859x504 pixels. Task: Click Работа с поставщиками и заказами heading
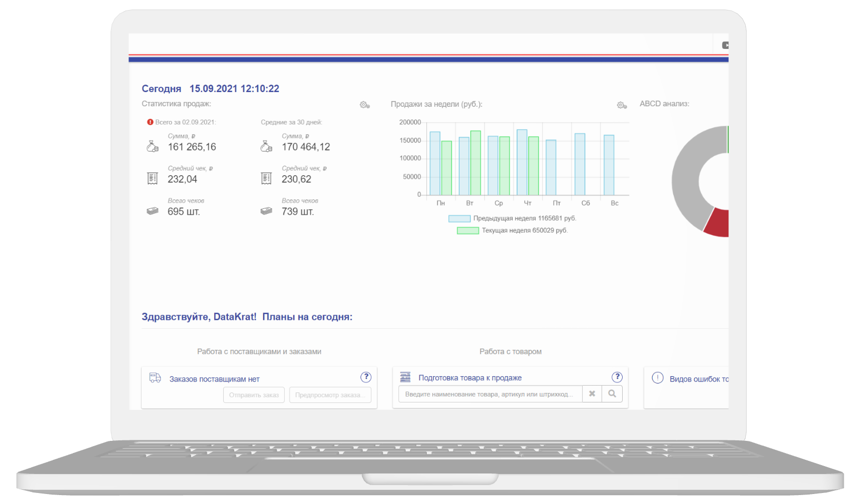pos(259,351)
